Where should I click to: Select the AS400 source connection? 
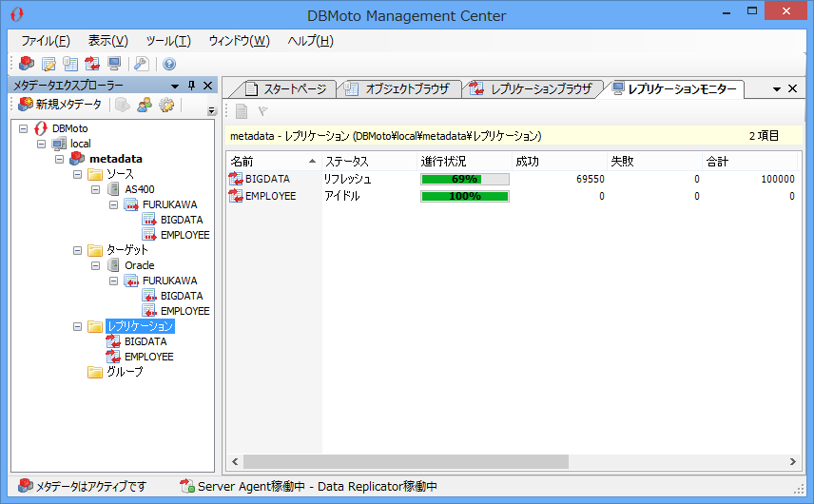pyautogui.click(x=139, y=189)
